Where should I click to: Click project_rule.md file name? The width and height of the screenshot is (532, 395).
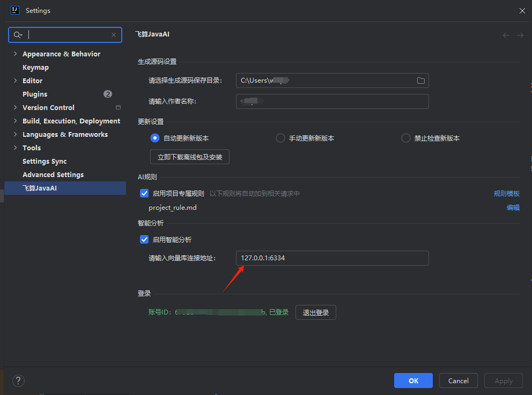click(172, 208)
